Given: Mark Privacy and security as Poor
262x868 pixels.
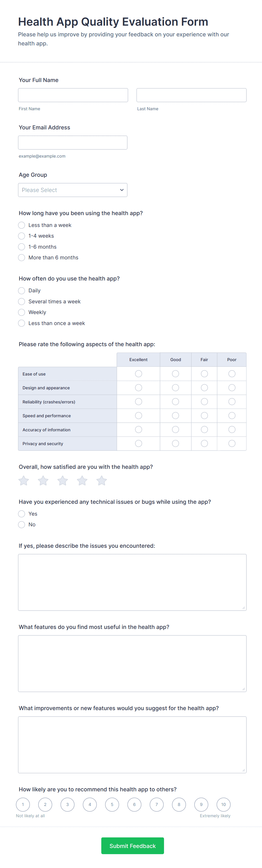Looking at the screenshot, I should tap(232, 443).
